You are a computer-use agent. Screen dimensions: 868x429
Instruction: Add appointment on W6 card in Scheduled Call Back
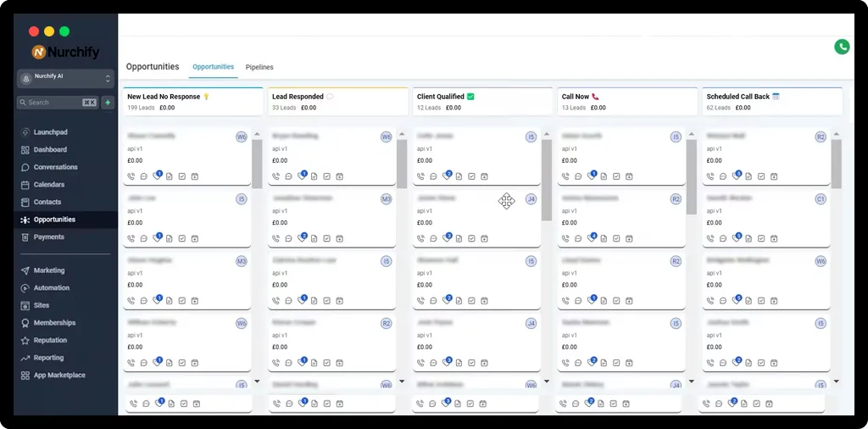point(775,301)
